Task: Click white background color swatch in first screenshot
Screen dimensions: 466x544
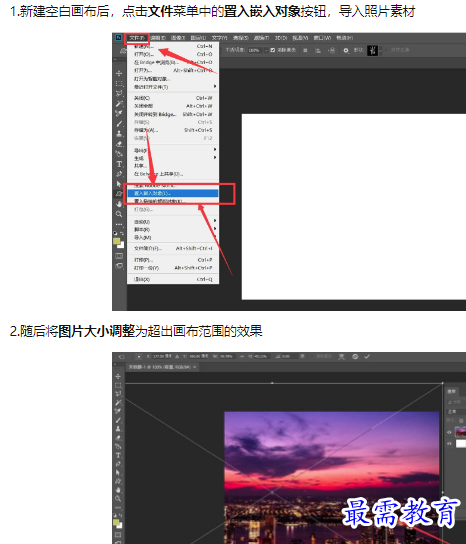Action: coord(121,245)
